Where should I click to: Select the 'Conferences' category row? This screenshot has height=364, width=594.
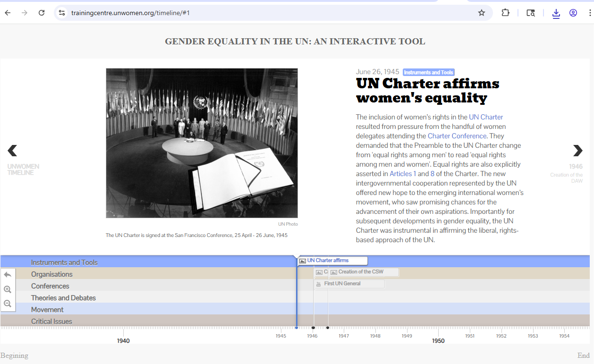[50, 286]
